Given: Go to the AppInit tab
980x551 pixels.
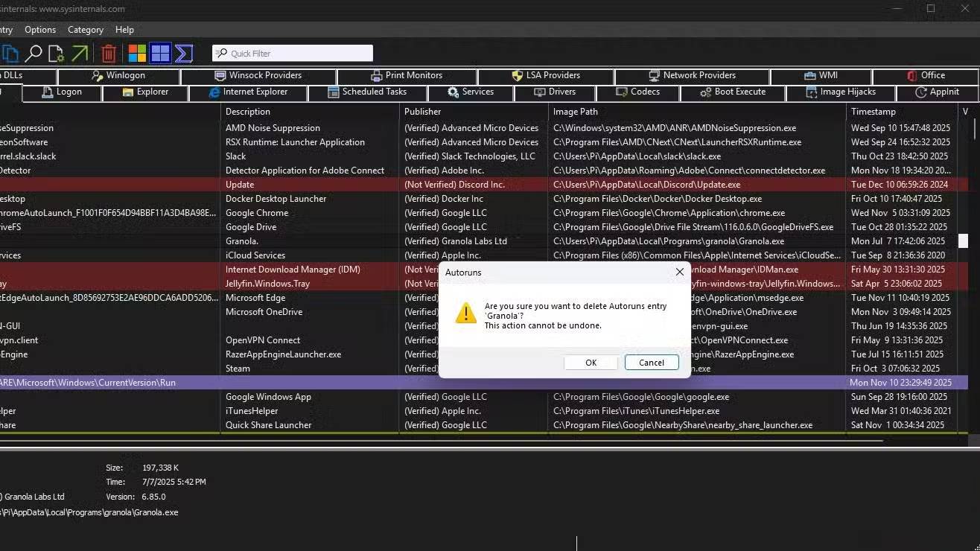Looking at the screenshot, I should (x=937, y=92).
